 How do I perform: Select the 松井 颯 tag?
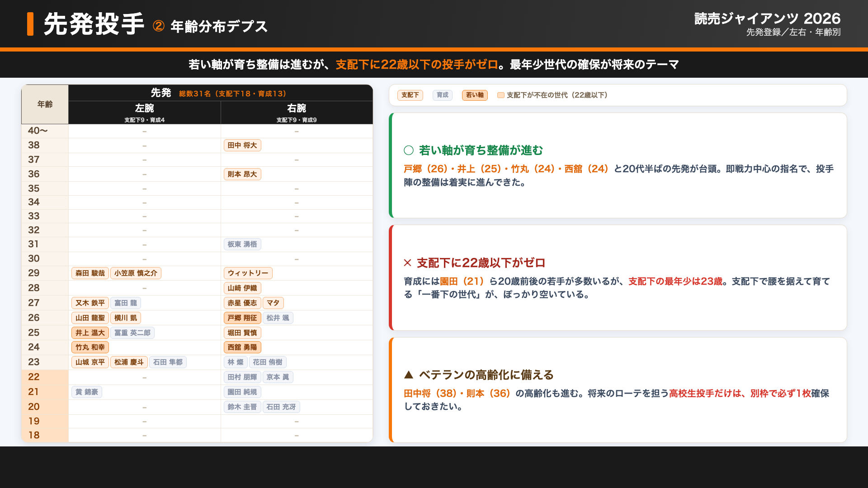tap(278, 318)
